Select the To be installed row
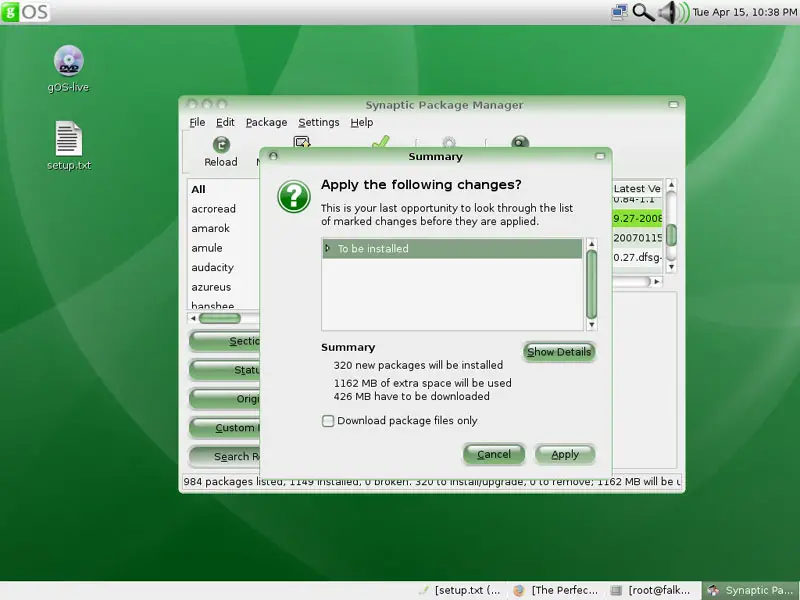 [x=452, y=248]
